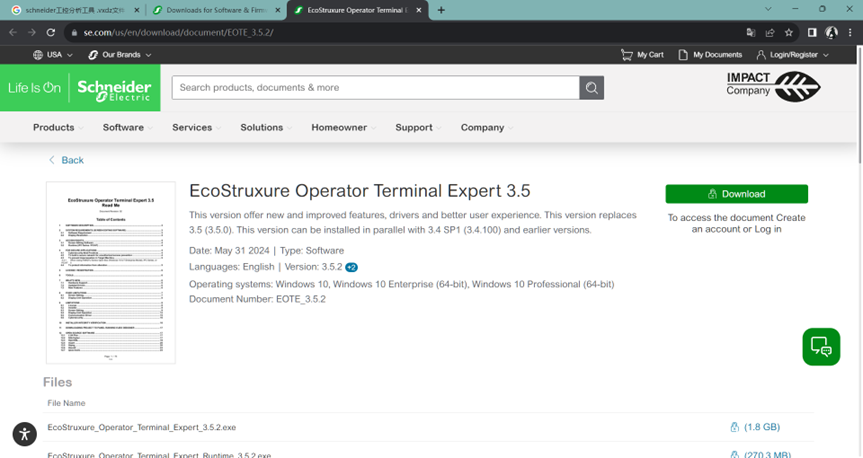Screen dimensions: 863x458
Task: Close the Downloads for Software tab
Action: click(x=277, y=10)
